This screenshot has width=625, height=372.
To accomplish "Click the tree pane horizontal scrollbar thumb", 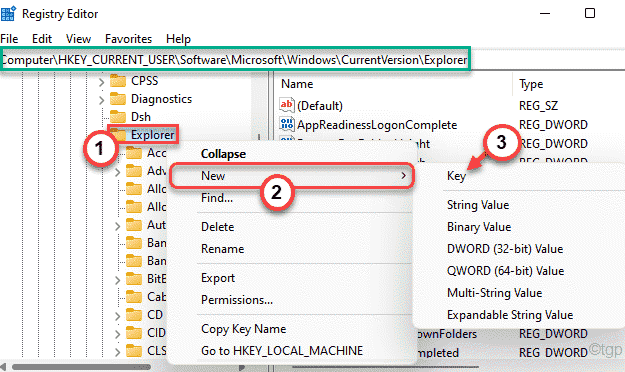I will coord(81,367).
